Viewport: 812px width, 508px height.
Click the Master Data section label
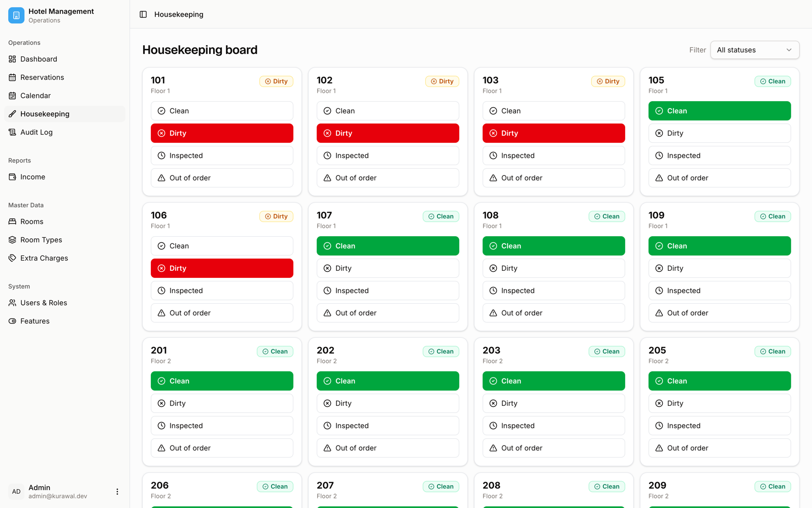pos(26,205)
